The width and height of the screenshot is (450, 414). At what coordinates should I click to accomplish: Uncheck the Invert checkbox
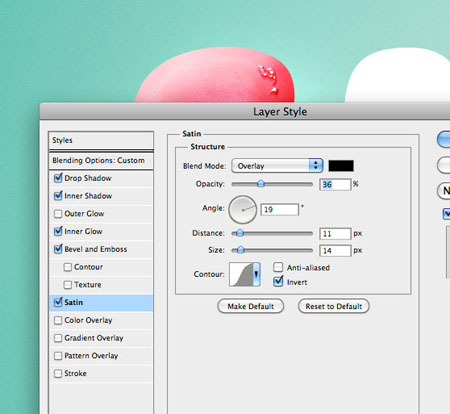[x=278, y=282]
